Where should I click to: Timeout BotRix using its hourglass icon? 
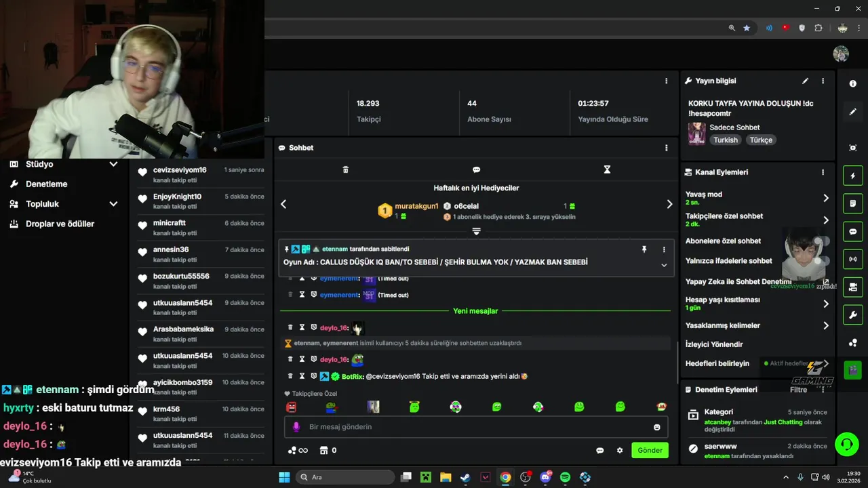click(x=302, y=376)
